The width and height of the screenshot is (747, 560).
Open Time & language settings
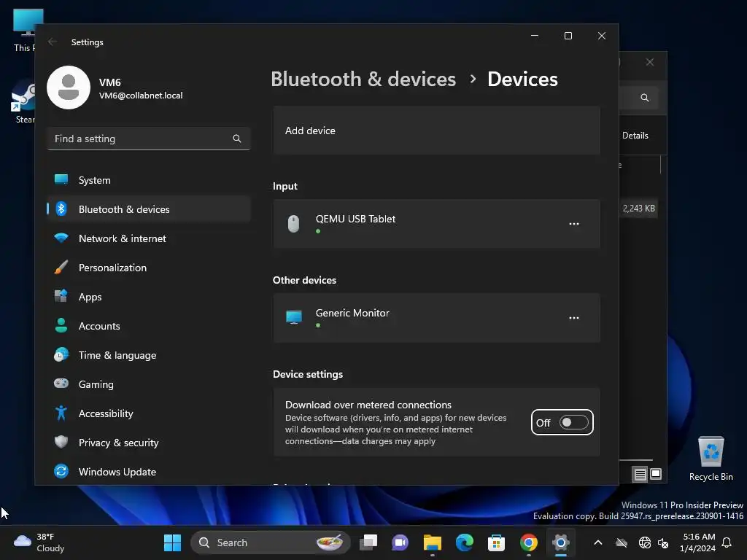pyautogui.click(x=149, y=355)
